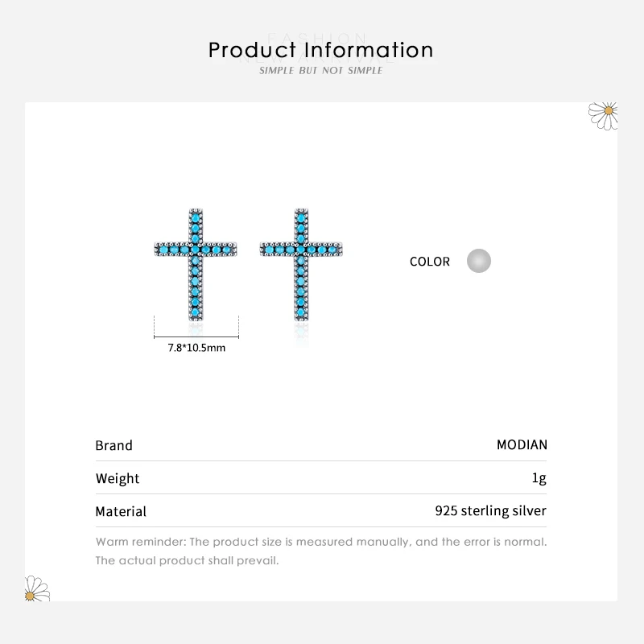
Task: Click the Product Information heading
Action: pos(321,50)
